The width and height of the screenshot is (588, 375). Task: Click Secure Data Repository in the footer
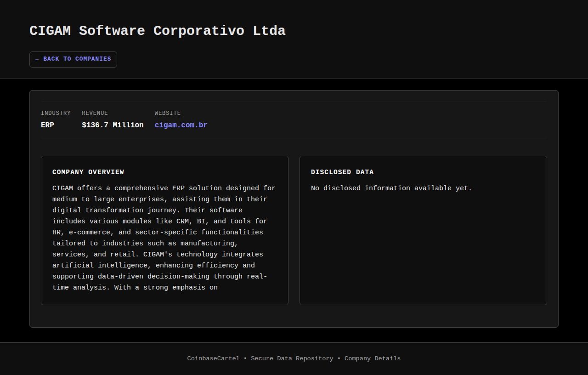coord(292,358)
